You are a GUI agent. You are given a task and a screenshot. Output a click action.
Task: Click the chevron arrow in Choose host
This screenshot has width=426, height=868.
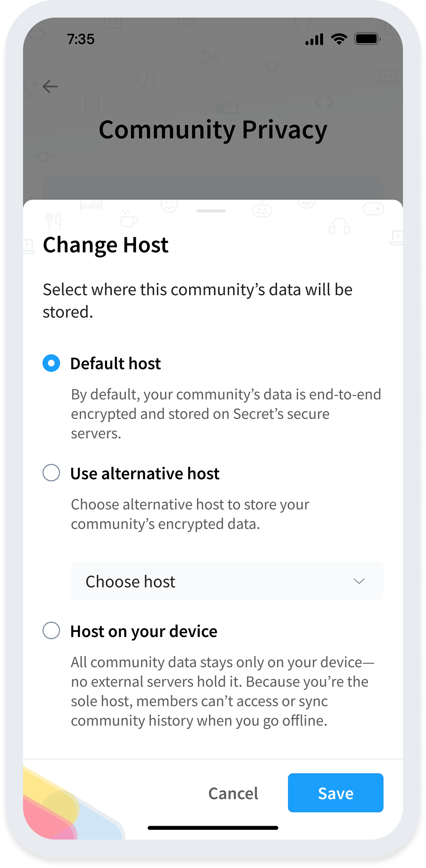(359, 581)
